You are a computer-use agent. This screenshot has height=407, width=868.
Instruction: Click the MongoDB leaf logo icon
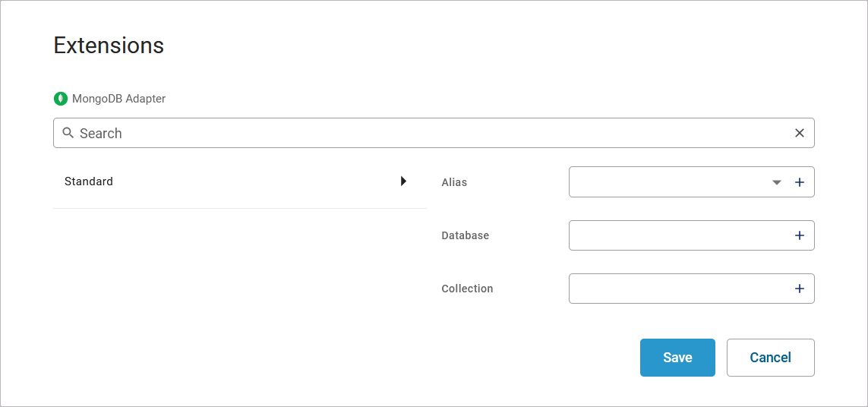[61, 99]
